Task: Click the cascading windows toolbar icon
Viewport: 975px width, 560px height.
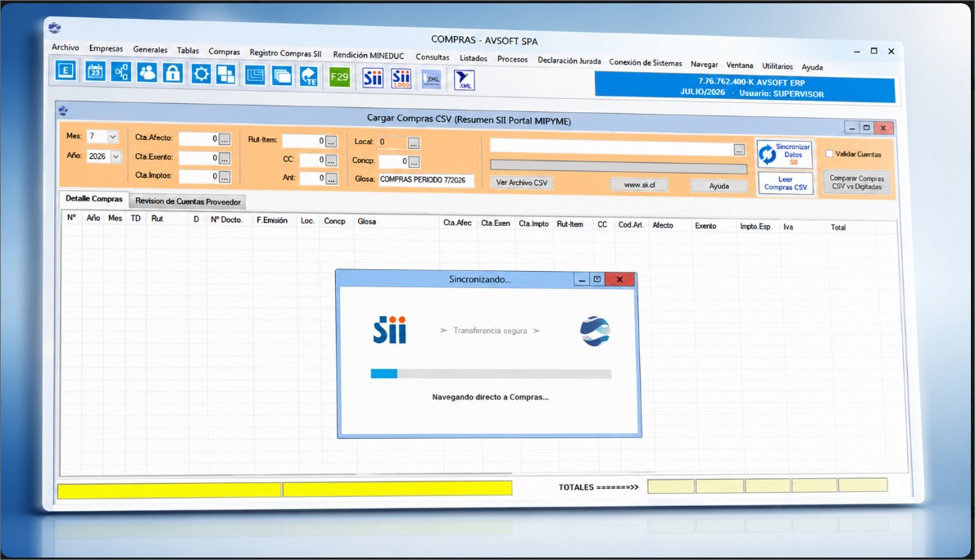Action: [282, 76]
